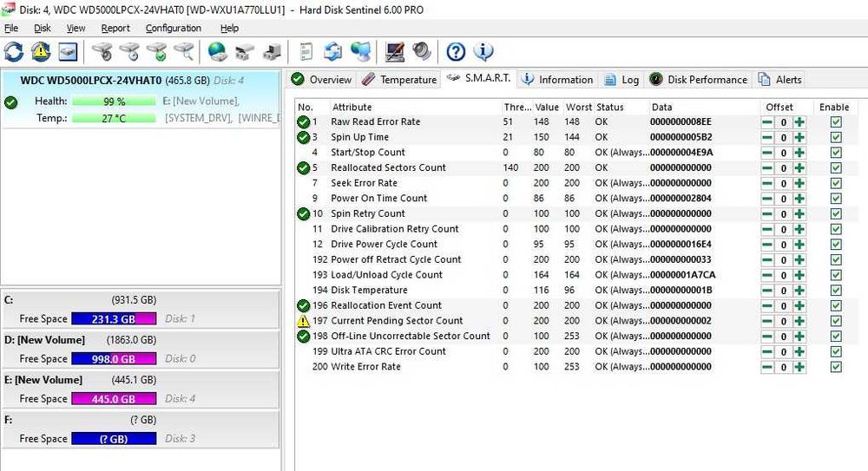The height and width of the screenshot is (471, 868).
Task: Toggle Enable checkbox for Start/Stop Count
Action: [x=836, y=152]
